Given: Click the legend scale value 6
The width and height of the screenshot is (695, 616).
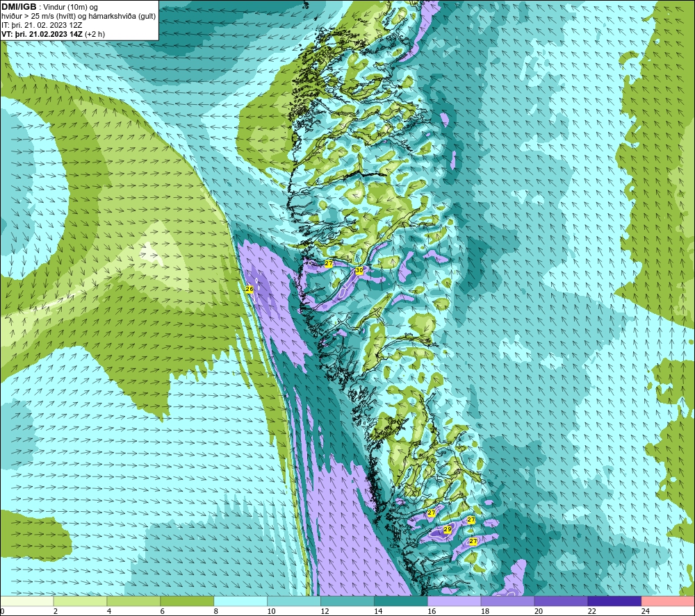Looking at the screenshot, I should tap(162, 611).
